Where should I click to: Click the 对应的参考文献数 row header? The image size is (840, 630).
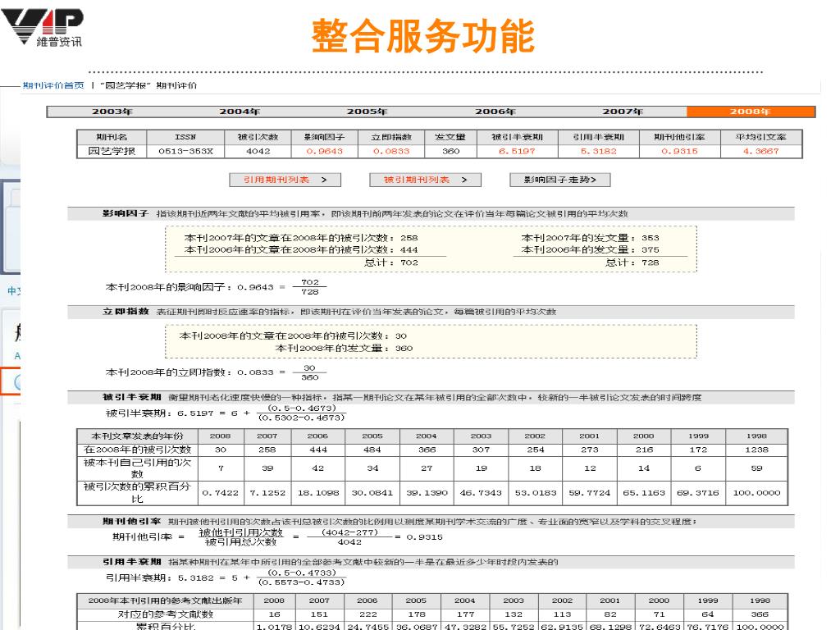(x=166, y=614)
